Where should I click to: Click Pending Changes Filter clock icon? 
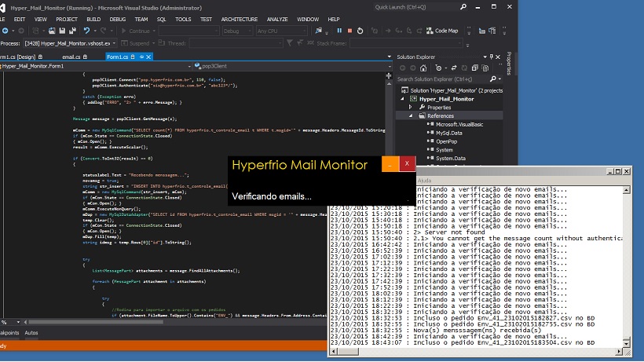tap(438, 68)
